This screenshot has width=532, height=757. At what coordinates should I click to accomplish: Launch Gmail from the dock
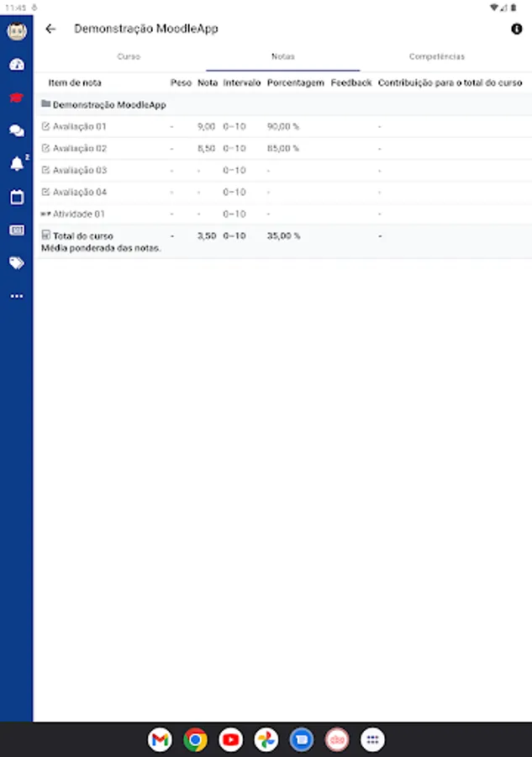click(161, 739)
